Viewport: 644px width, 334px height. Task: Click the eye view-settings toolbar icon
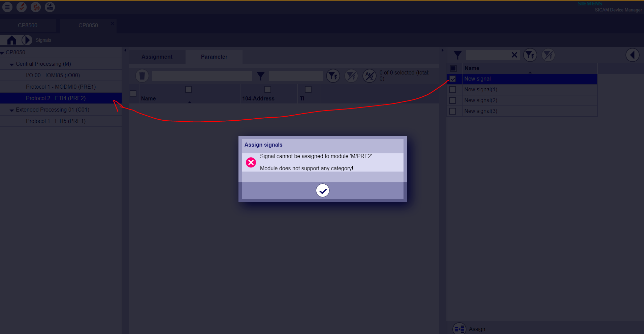[50, 7]
